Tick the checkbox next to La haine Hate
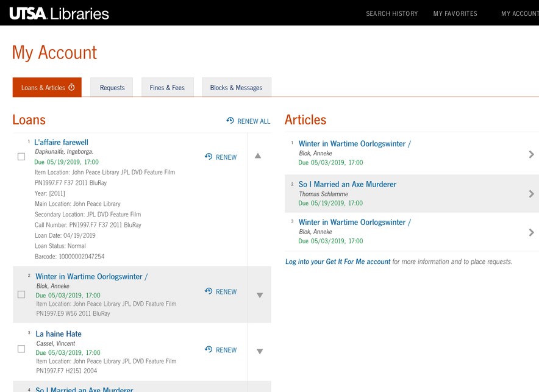 (21, 349)
